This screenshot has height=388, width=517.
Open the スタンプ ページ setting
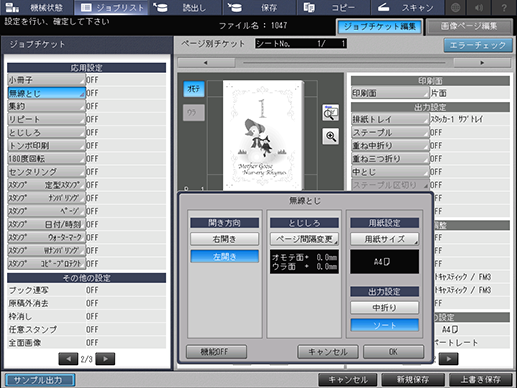pyautogui.click(x=46, y=211)
